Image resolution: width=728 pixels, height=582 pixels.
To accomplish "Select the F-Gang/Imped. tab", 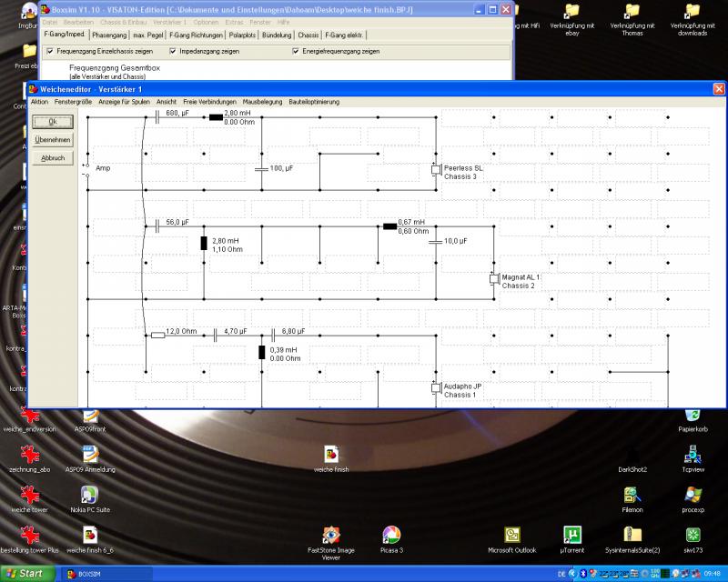I will [x=64, y=35].
